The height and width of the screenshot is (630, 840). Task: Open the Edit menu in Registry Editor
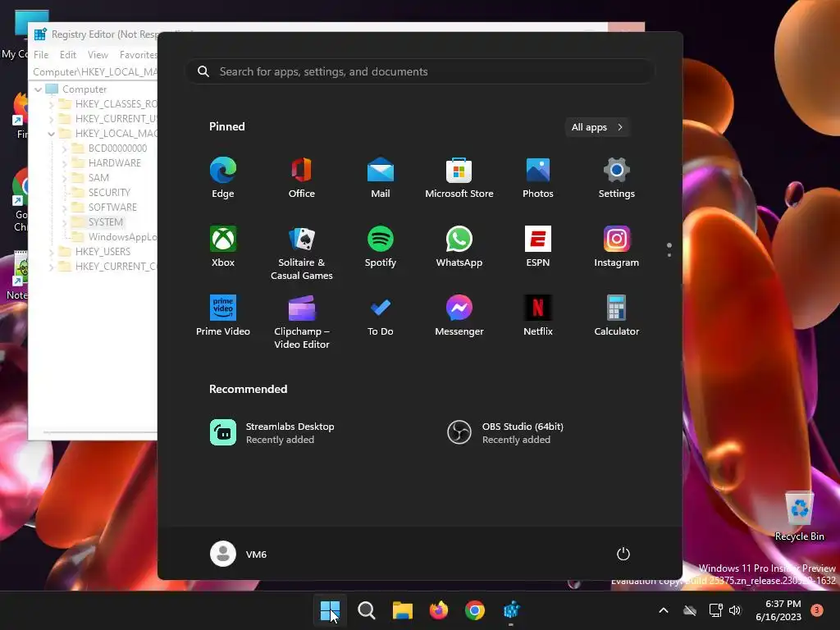[67, 55]
